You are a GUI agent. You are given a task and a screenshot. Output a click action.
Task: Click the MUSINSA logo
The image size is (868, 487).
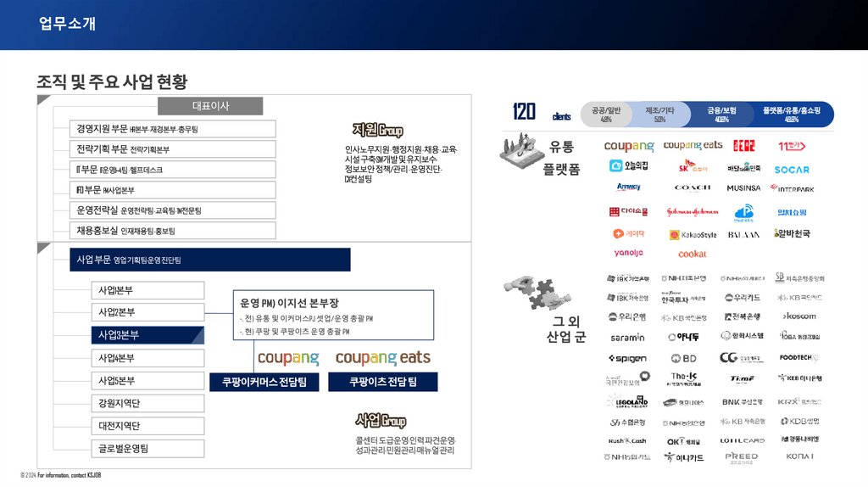click(x=743, y=188)
